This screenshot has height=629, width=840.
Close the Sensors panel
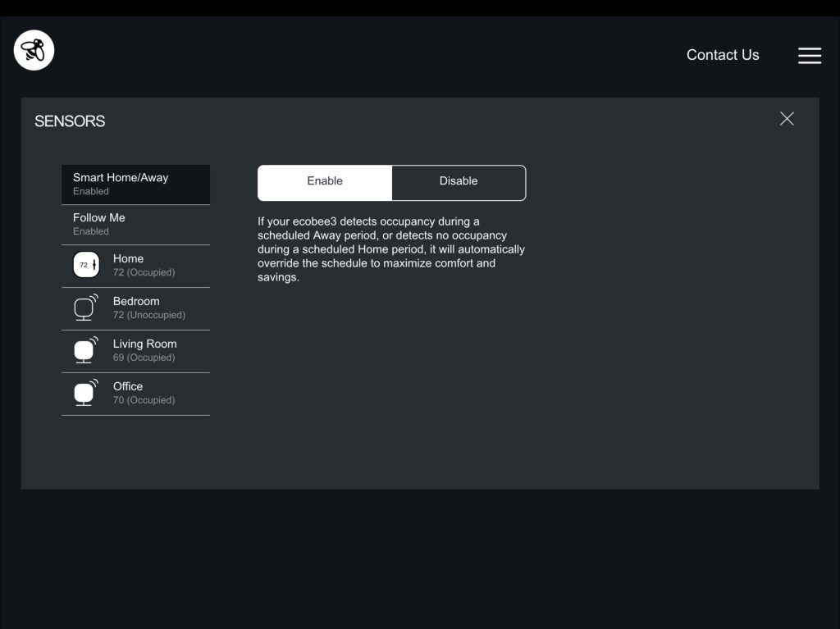point(787,119)
